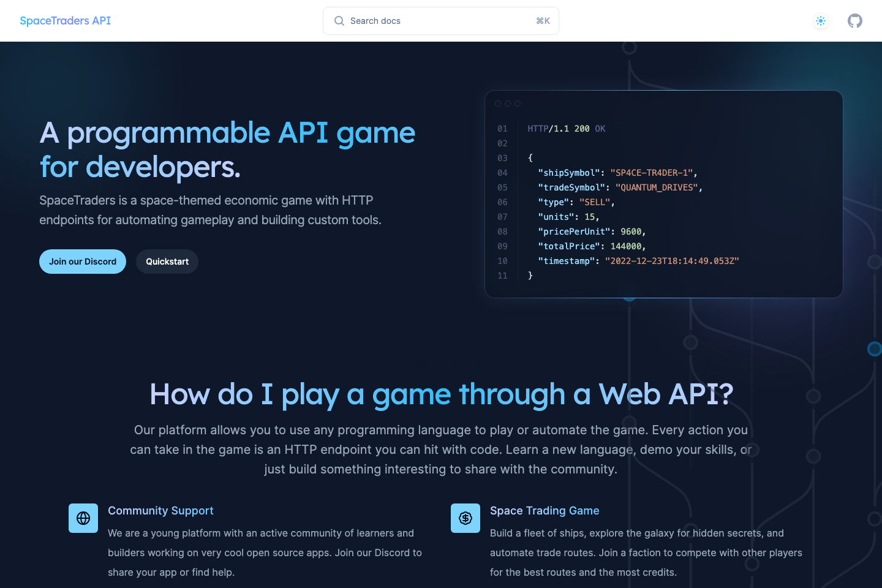Select the globe icon beside Community Support
Screen dimensions: 882x588
tap(83, 518)
